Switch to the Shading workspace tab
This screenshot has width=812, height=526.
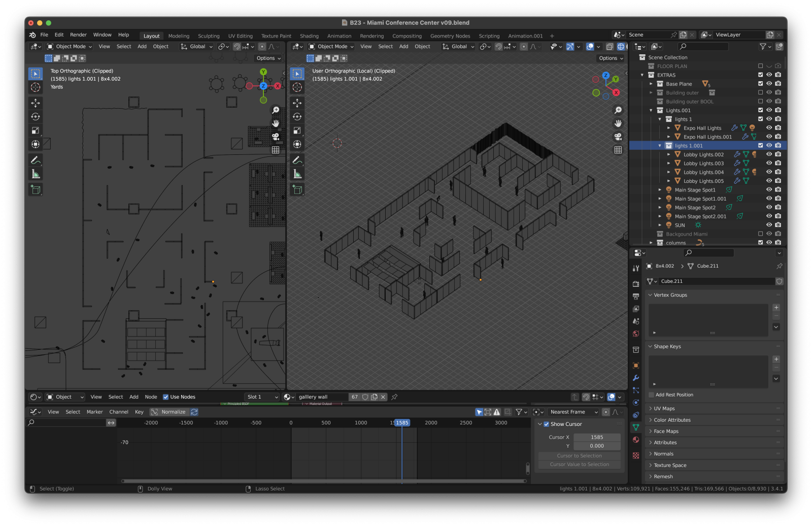coord(309,36)
